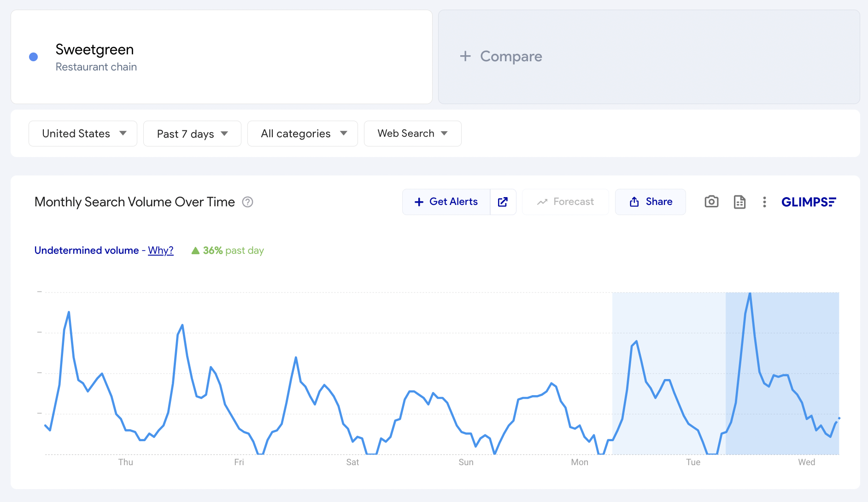Click the 36% past day indicator
This screenshot has height=502, width=868.
[x=228, y=251]
